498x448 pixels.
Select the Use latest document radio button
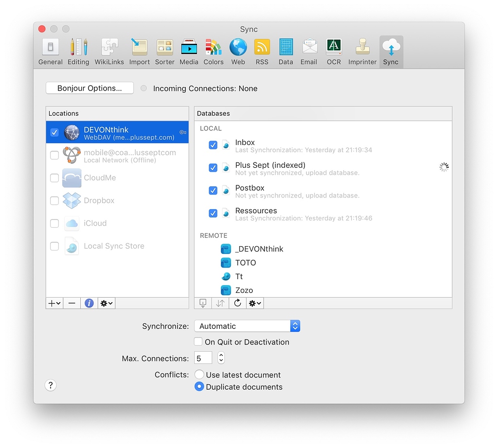coord(199,375)
